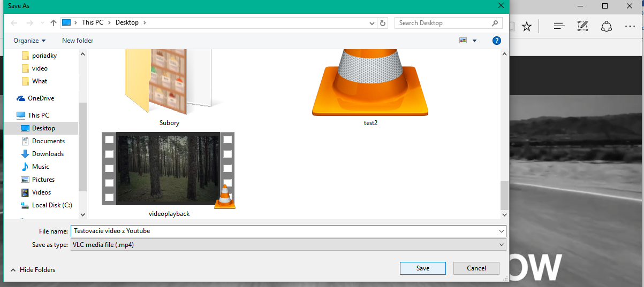Open Music in navigation pane
Viewport: 644px width, 287px height.
click(41, 167)
